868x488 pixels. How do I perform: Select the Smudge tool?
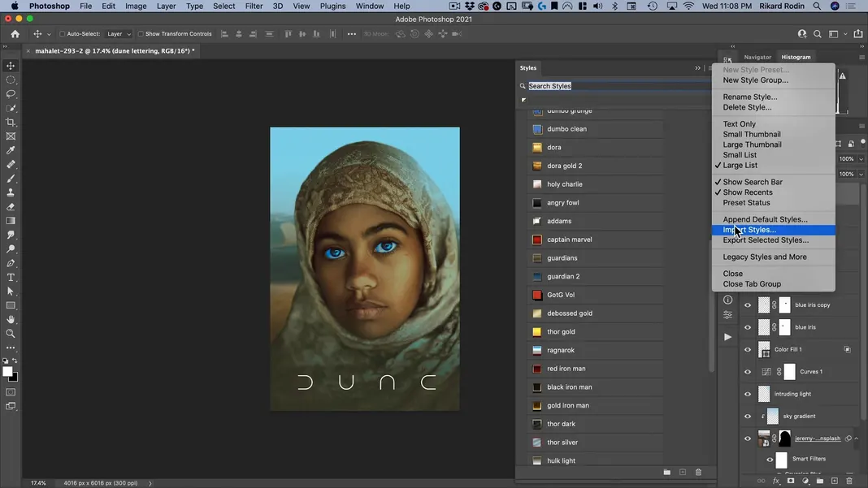(11, 235)
